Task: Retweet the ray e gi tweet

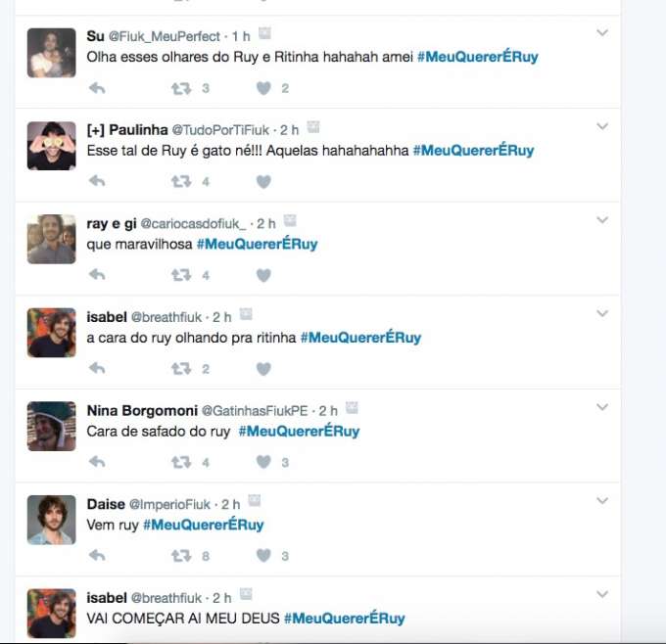Action: tap(181, 275)
